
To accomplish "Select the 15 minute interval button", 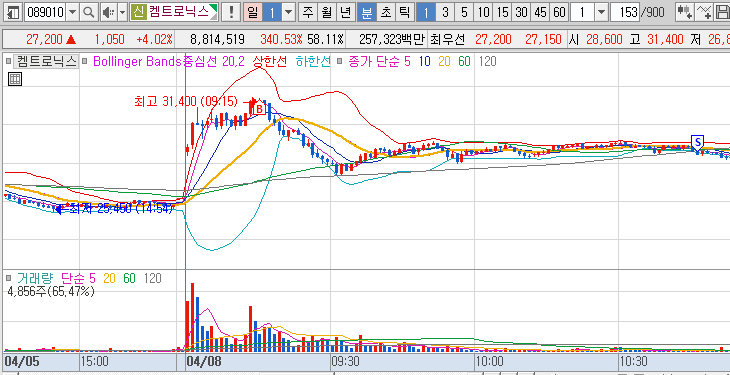I will (x=502, y=13).
